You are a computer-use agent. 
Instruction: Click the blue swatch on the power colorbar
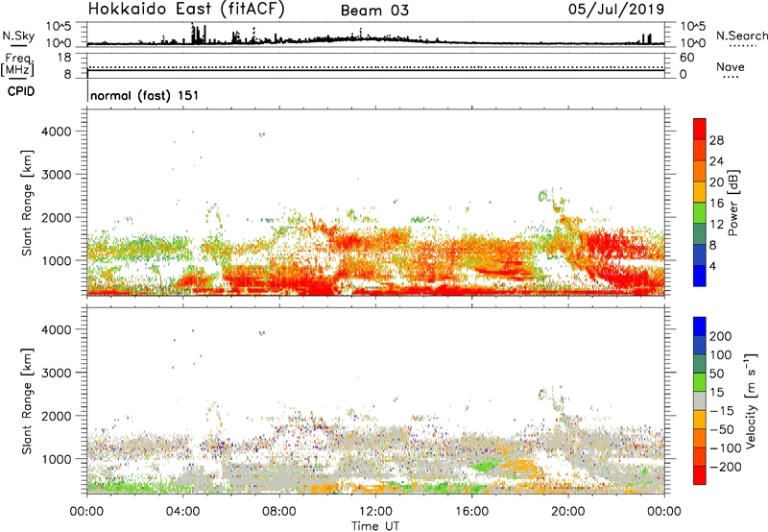(700, 276)
